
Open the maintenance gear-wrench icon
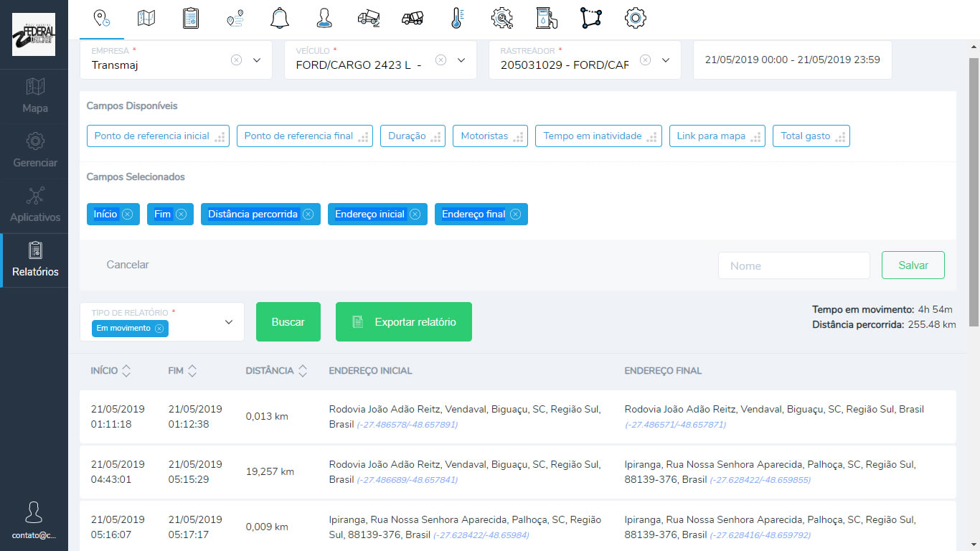click(x=501, y=18)
